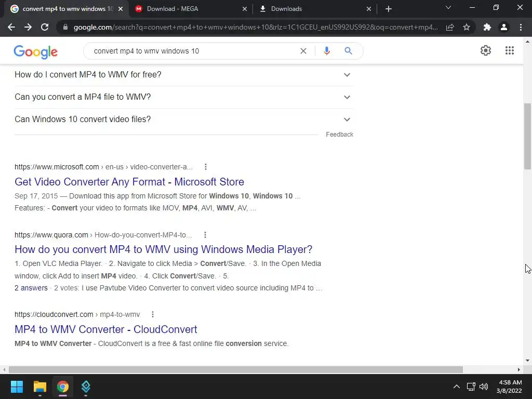Reload the current Google search page
The image size is (532, 399).
coord(45,27)
